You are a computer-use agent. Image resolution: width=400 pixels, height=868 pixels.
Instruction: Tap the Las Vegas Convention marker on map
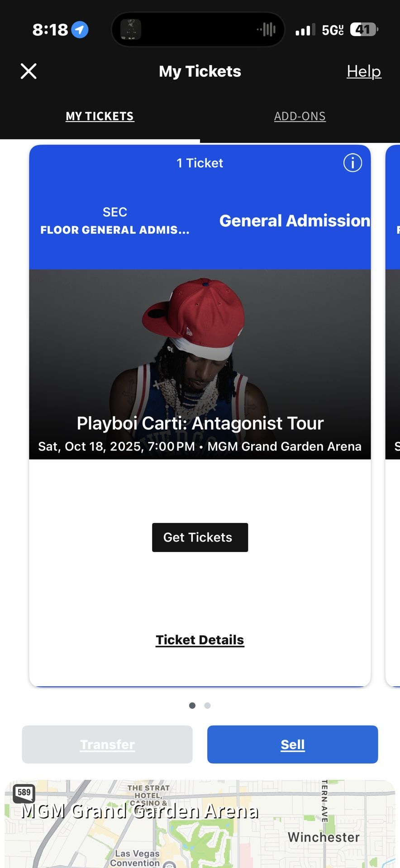(170, 864)
